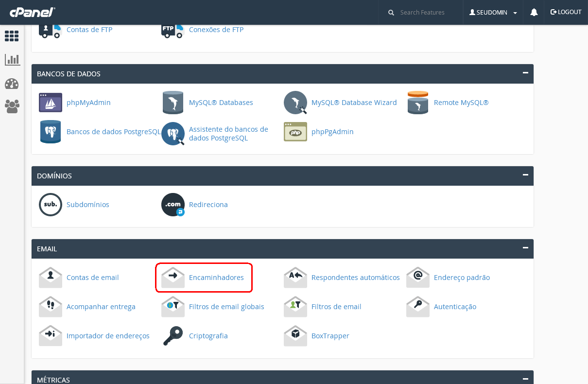This screenshot has width=588, height=384.
Task: Open the Contas de FTP link
Action: tap(89, 30)
